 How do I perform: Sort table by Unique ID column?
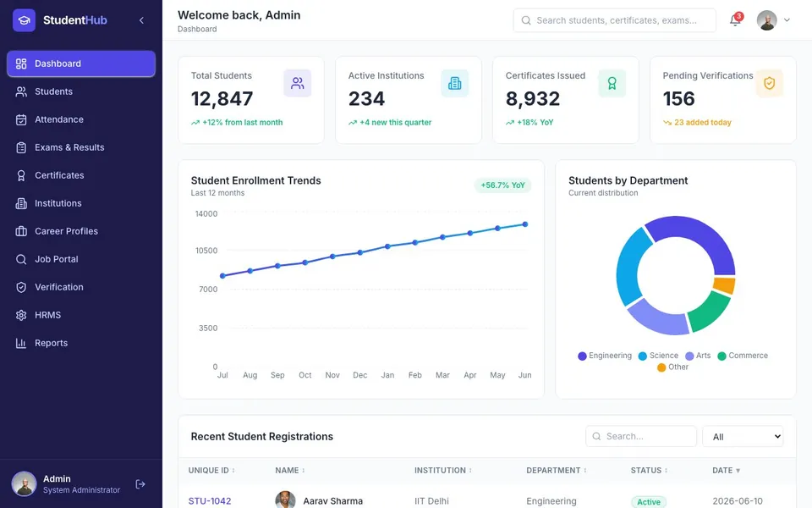coord(211,471)
